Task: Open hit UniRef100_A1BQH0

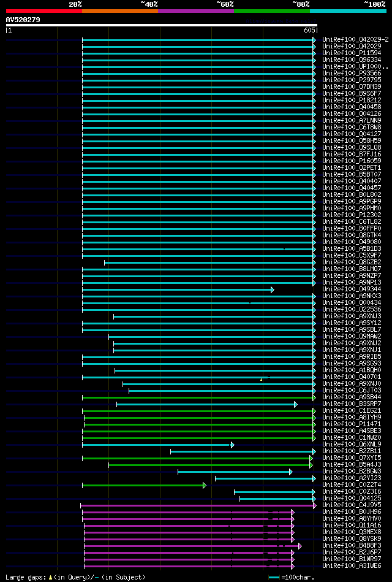Action: pos(352,370)
